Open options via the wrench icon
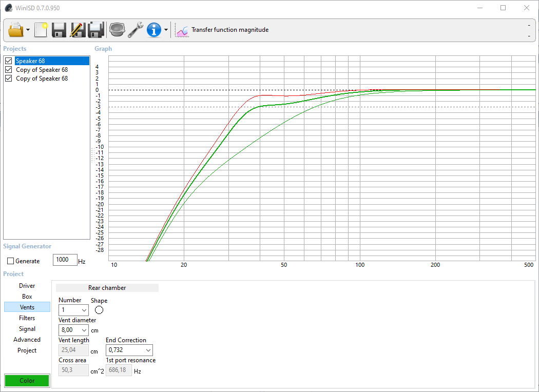This screenshot has height=392, width=539. click(136, 30)
